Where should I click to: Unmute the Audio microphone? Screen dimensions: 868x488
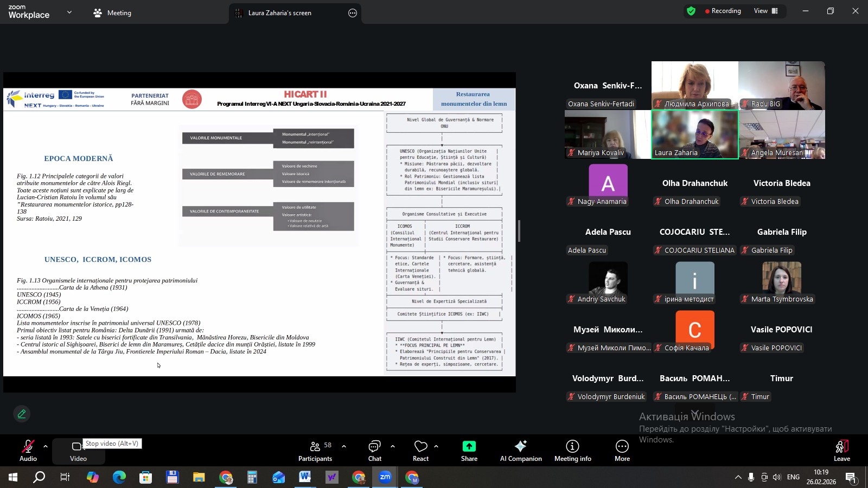click(28, 450)
